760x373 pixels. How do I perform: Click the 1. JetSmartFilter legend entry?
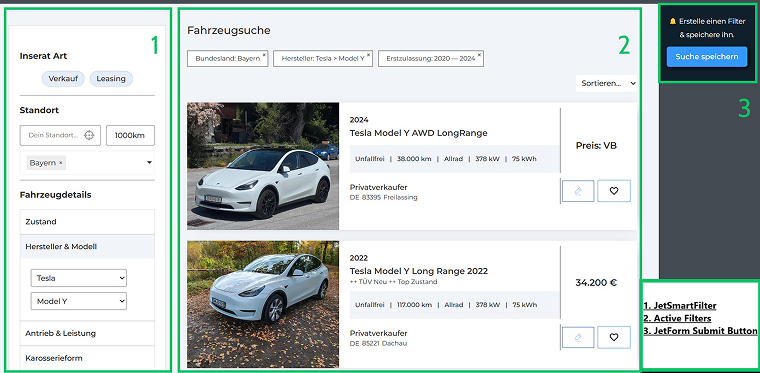point(680,306)
